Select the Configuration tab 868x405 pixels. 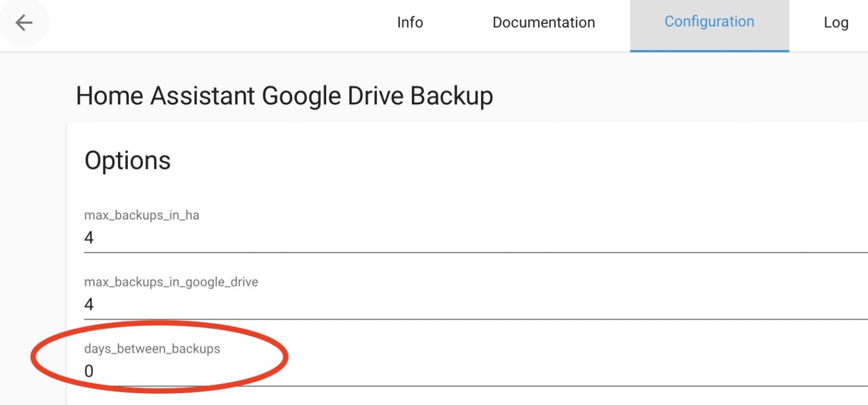(709, 22)
